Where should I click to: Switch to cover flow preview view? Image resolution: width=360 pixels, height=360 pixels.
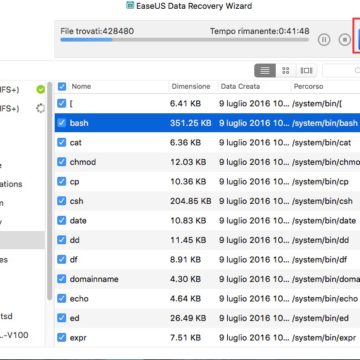click(306, 70)
